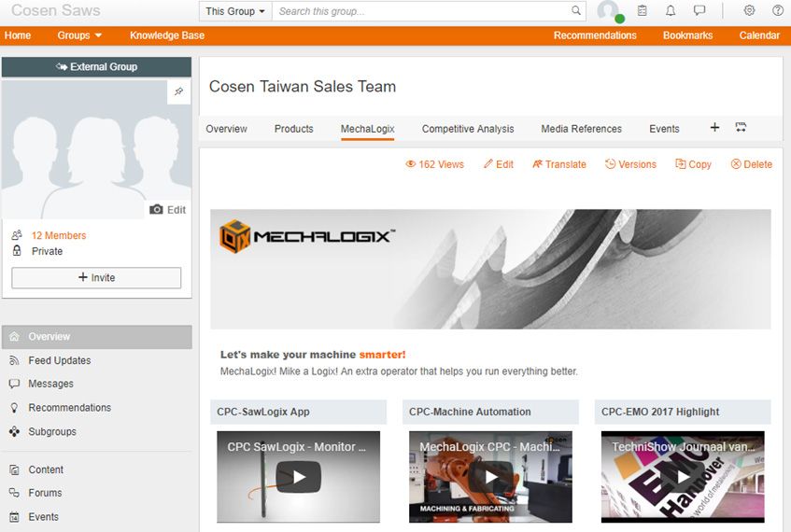This screenshot has width=791, height=532.
Task: Click the CPC-Machine Automation heading
Action: [470, 412]
